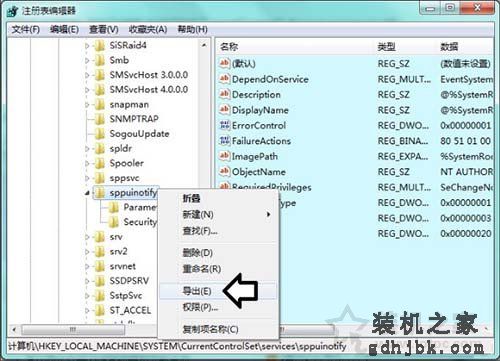Click the tree scrollbar left arrow
Screen dimensions: 500x361
click(x=14, y=330)
